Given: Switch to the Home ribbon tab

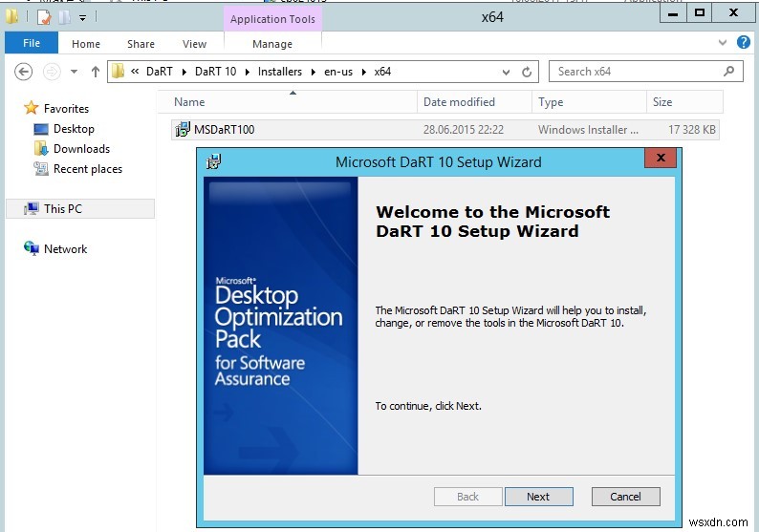Looking at the screenshot, I should (86, 44).
